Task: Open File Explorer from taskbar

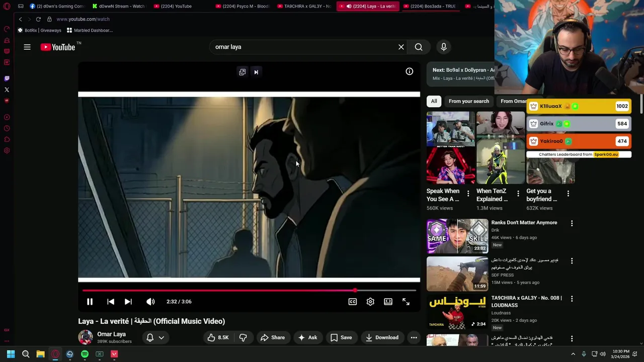Action: pyautogui.click(x=40, y=354)
